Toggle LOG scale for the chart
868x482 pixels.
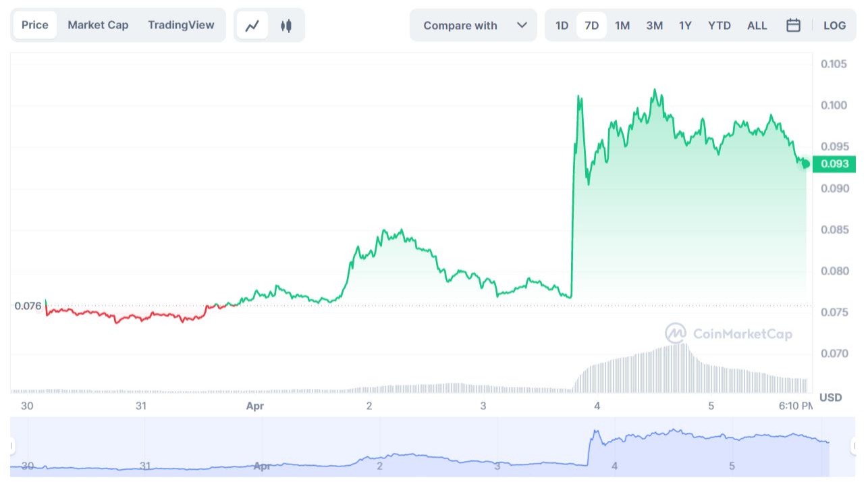pyautogui.click(x=834, y=26)
